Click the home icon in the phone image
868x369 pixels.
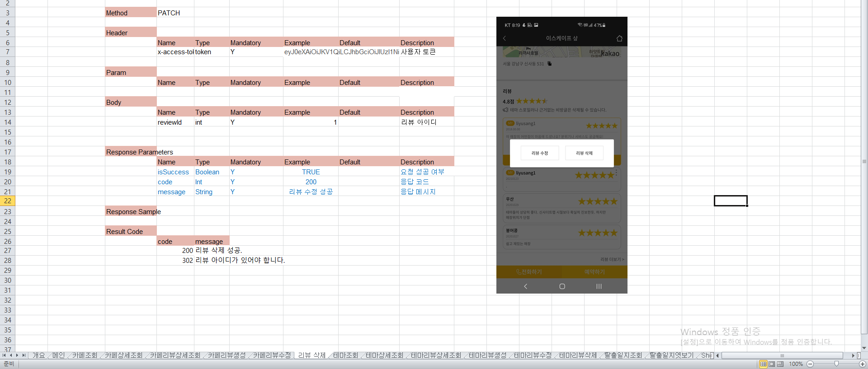pos(619,38)
